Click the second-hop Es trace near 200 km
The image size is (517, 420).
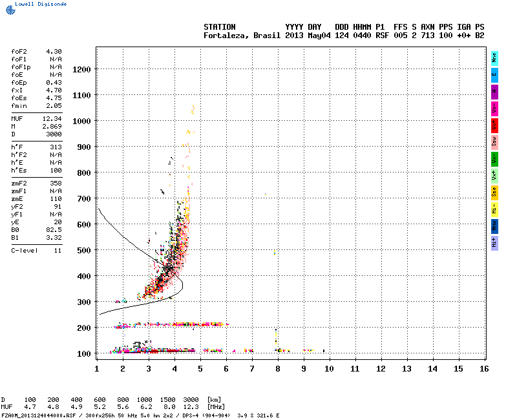(x=171, y=325)
